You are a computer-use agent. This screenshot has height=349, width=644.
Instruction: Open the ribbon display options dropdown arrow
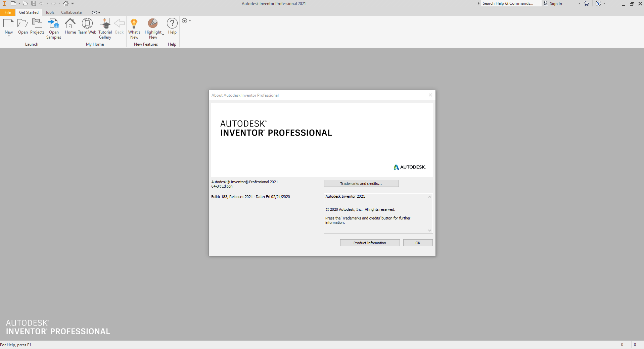[x=99, y=13]
